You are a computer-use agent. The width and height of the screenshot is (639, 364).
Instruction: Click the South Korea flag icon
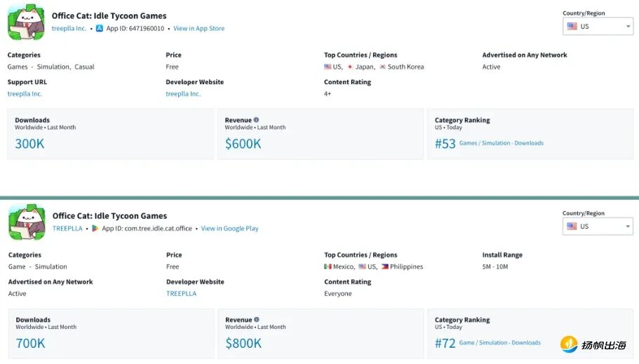click(x=382, y=67)
